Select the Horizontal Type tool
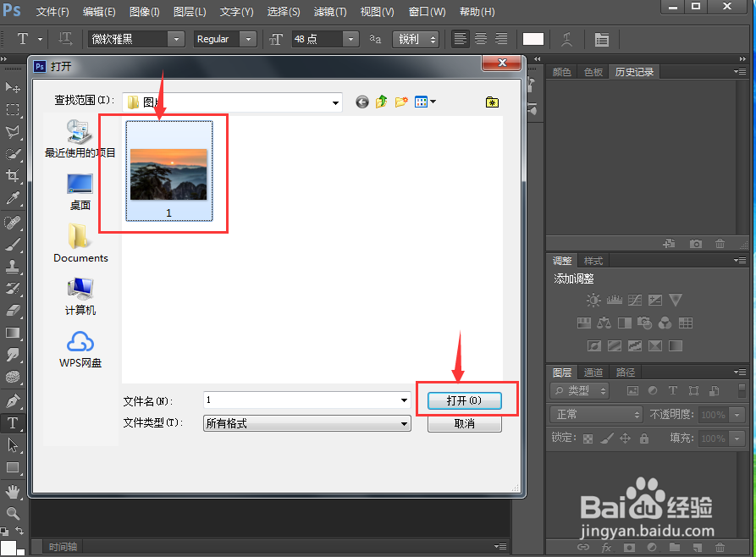 (x=13, y=423)
